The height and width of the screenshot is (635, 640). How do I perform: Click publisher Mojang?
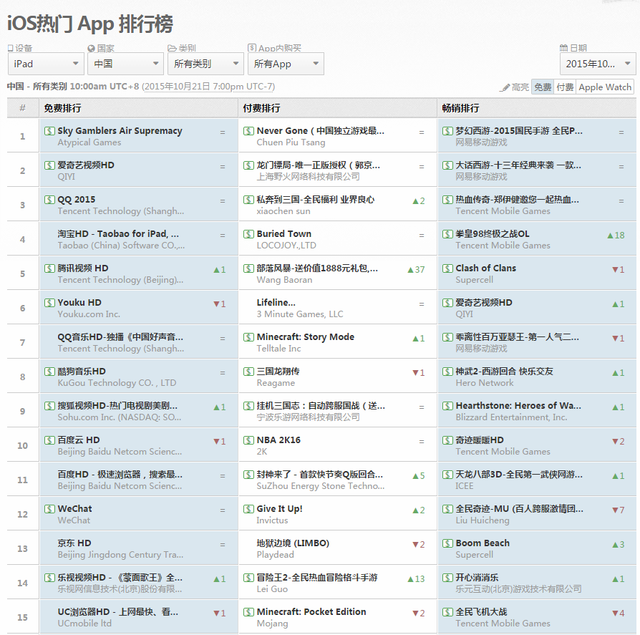272,624
